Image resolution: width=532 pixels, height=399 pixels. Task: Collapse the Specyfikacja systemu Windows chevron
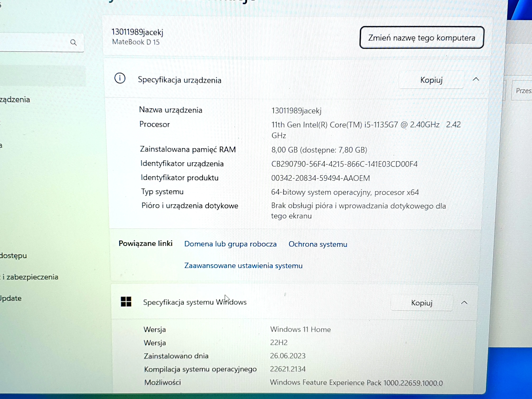[464, 303]
